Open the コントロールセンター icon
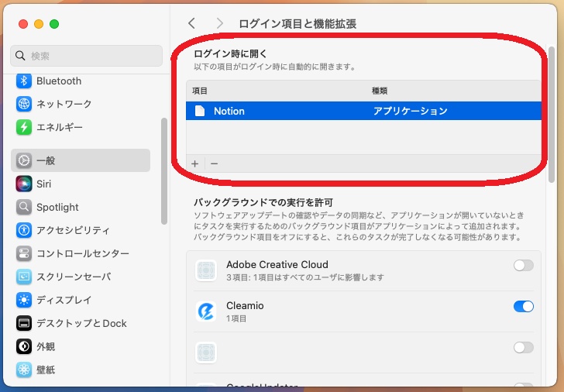 (24, 253)
